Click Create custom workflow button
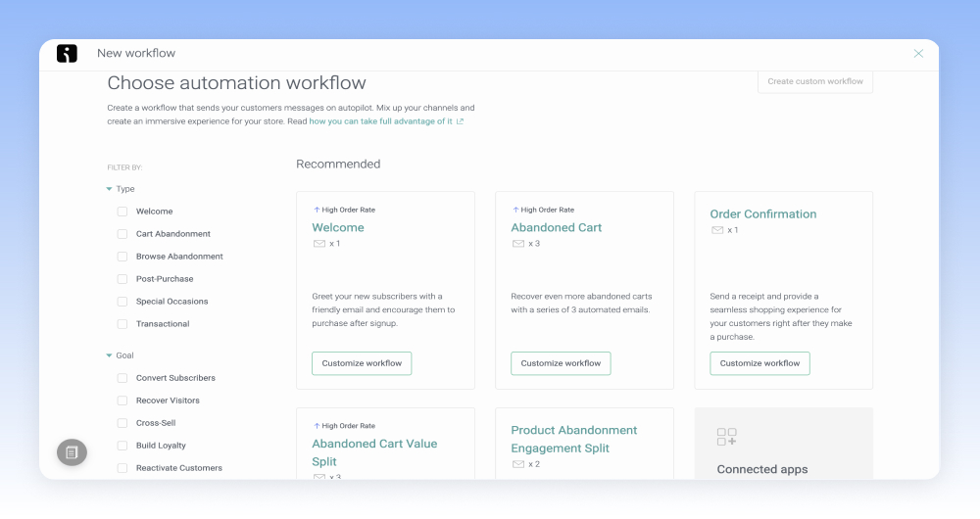Image resolution: width=980 pixels, height=519 pixels. tap(814, 81)
